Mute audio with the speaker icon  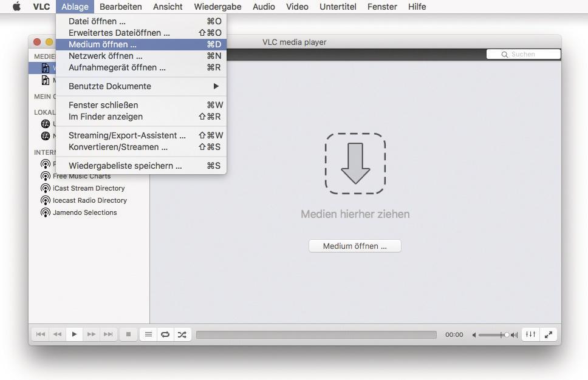pyautogui.click(x=474, y=335)
